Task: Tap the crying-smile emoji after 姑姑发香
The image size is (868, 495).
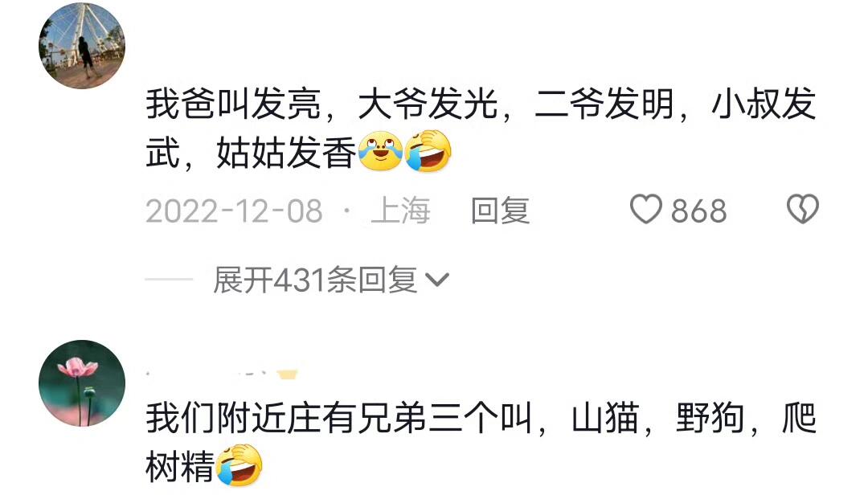Action: point(380,151)
